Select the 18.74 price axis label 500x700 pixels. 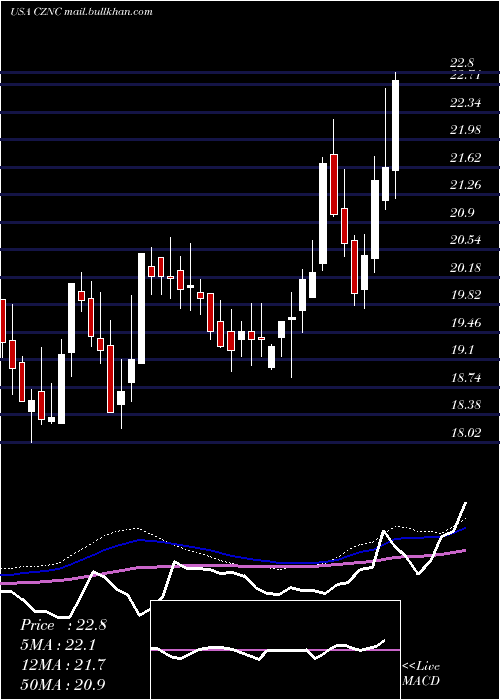click(466, 378)
